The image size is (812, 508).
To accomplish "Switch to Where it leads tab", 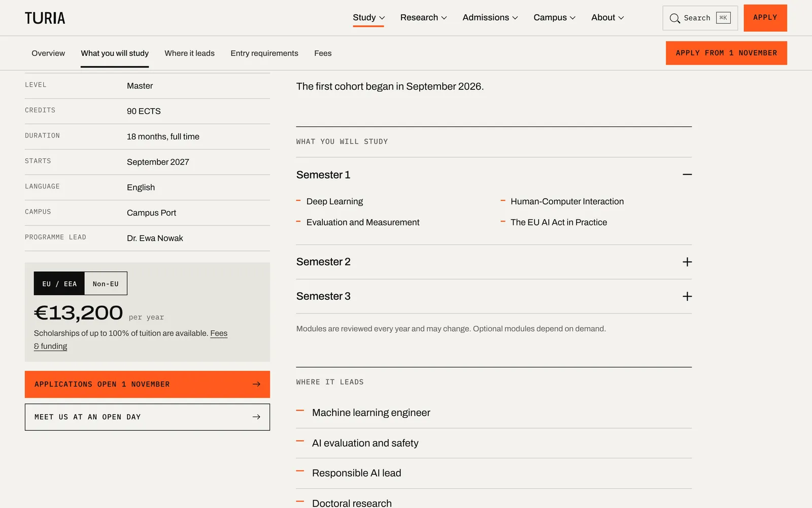I will point(189,53).
